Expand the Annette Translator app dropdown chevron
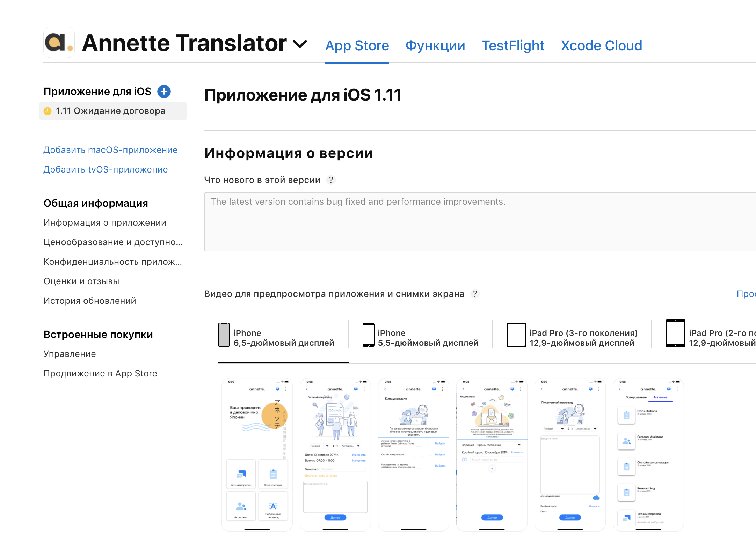 (300, 44)
